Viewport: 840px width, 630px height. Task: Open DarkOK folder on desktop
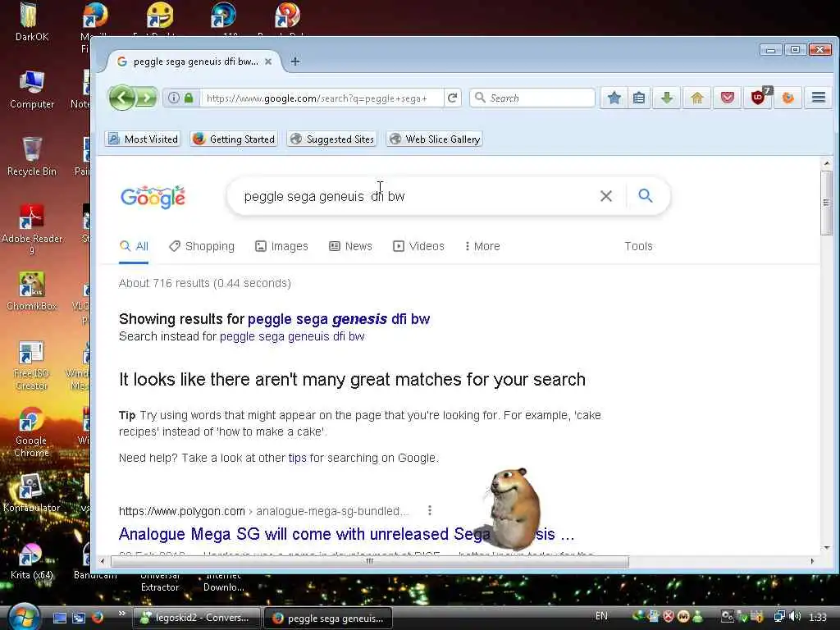(32, 22)
